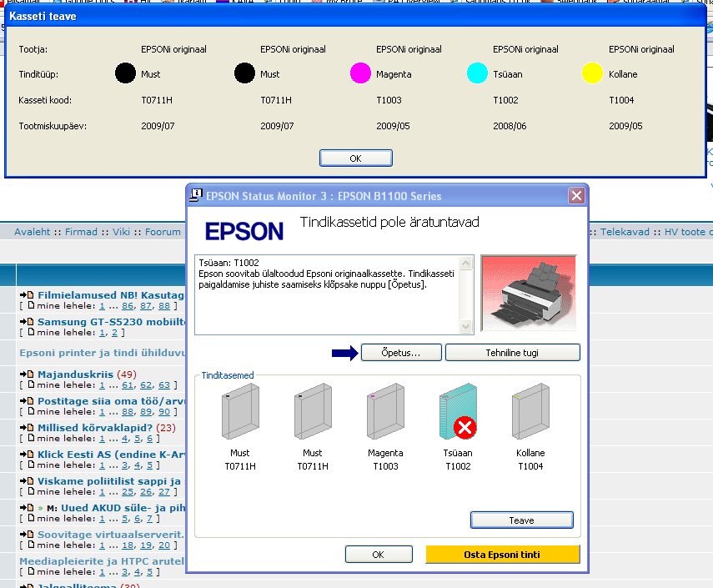Open the Filmielamused NB! topic
This screenshot has height=588, width=713.
click(111, 295)
